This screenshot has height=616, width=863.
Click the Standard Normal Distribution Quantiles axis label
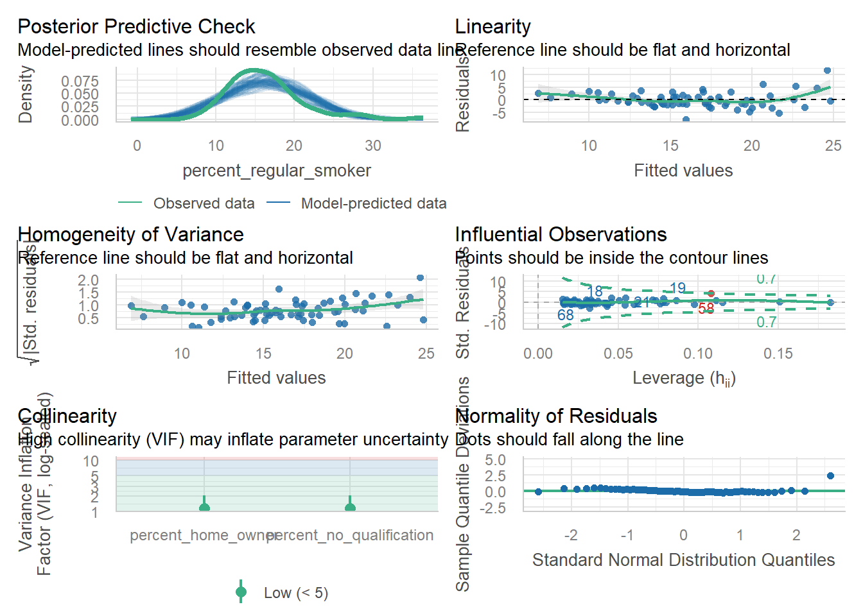point(683,560)
